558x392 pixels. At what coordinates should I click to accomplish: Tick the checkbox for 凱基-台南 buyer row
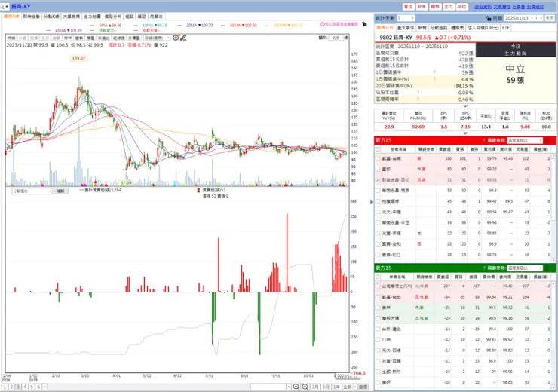click(x=378, y=158)
